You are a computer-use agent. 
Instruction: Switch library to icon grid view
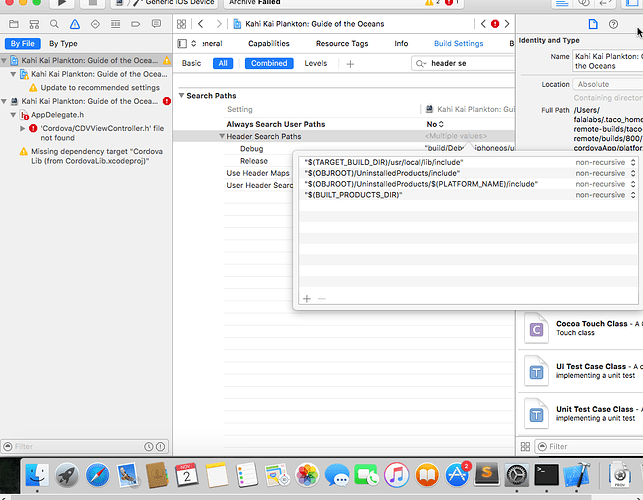525,446
